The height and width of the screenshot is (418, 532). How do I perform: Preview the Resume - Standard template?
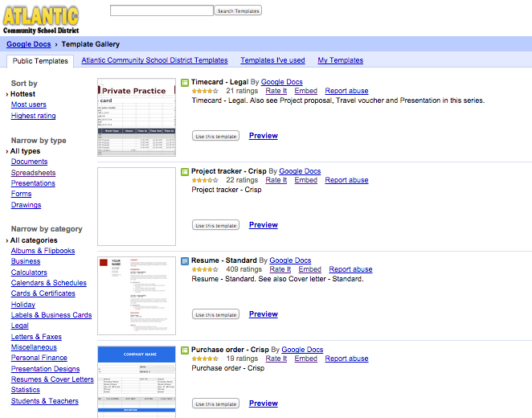(264, 314)
